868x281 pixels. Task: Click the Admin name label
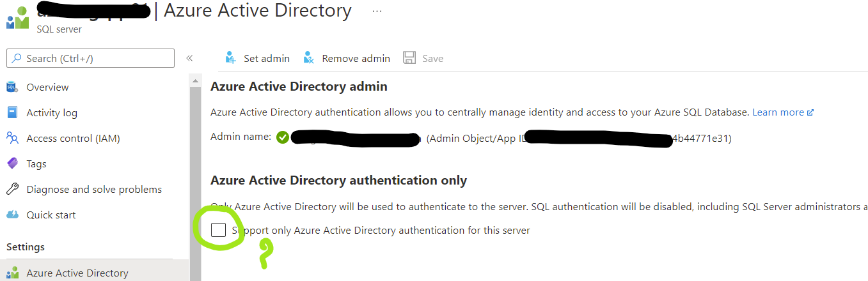pyautogui.click(x=241, y=137)
